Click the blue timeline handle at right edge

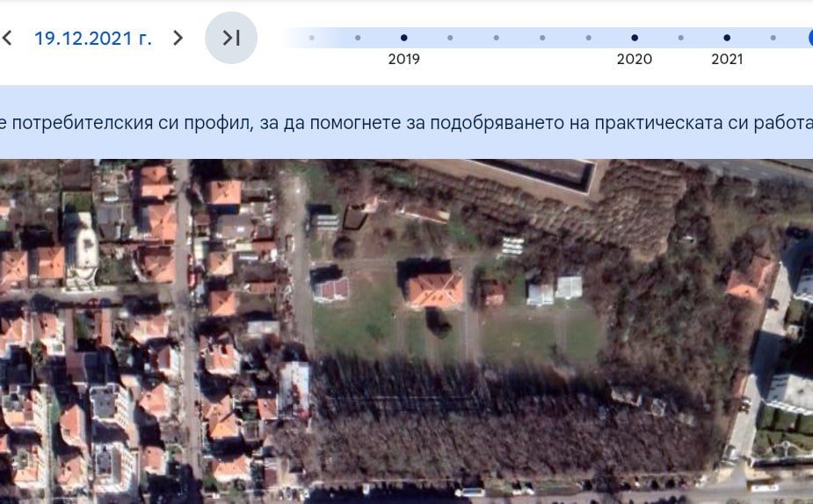[809, 38]
